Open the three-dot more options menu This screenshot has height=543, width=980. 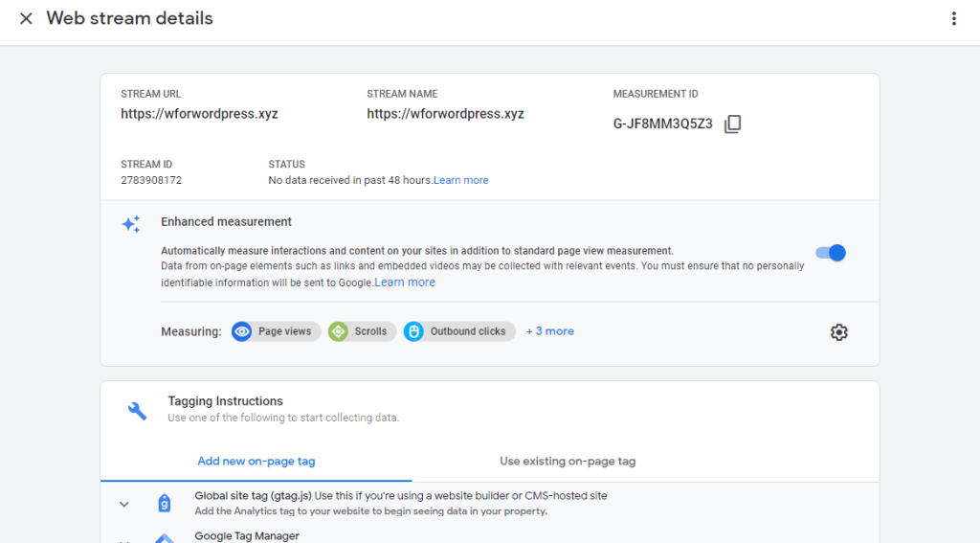(954, 19)
